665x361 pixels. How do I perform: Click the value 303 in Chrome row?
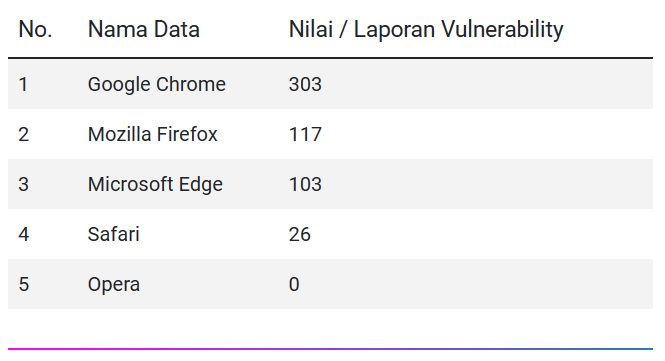coord(305,84)
